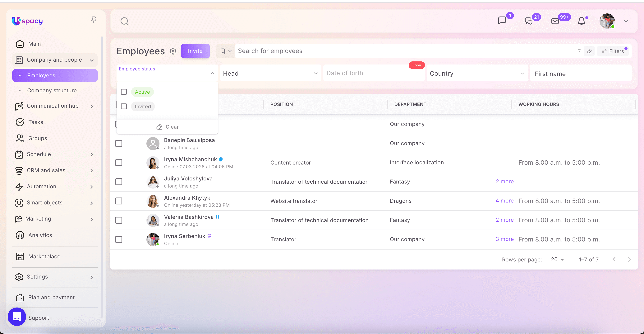Click blue shield badge next to Valeriia Bashkirova

point(218,217)
